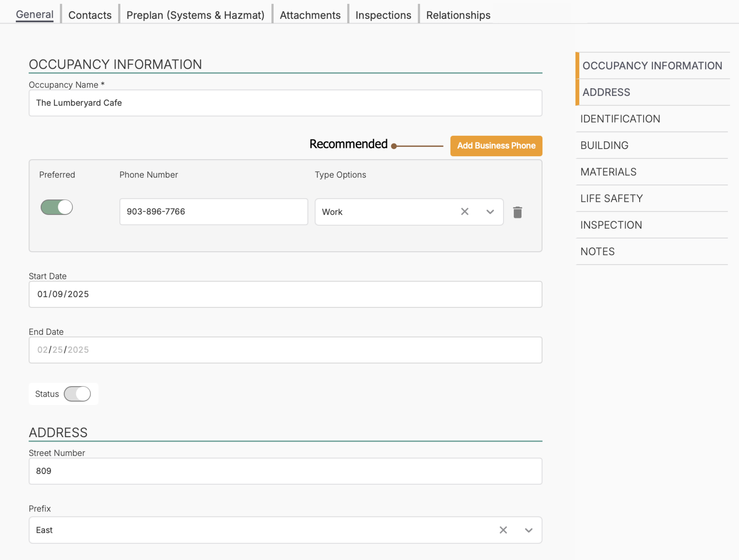
Task: Jump to IDENTIFICATION section in sidebar
Action: pyautogui.click(x=620, y=119)
